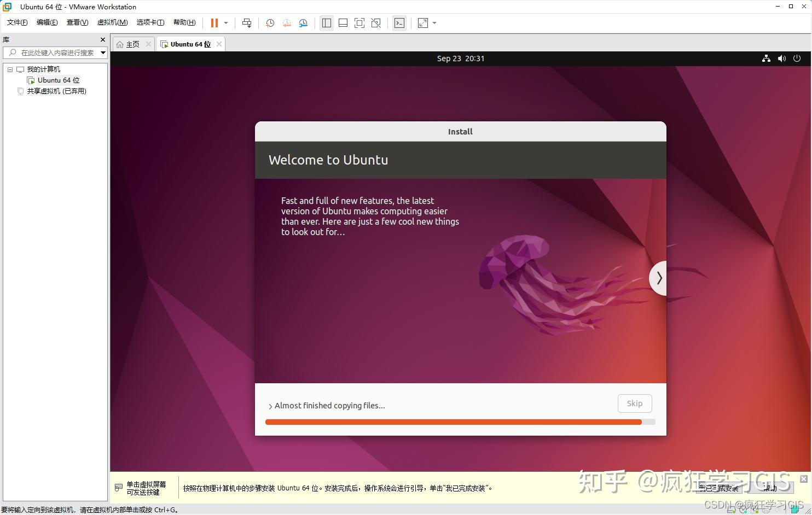The height and width of the screenshot is (515, 812).
Task: Toggle the library sidebar visibility
Action: (327, 23)
